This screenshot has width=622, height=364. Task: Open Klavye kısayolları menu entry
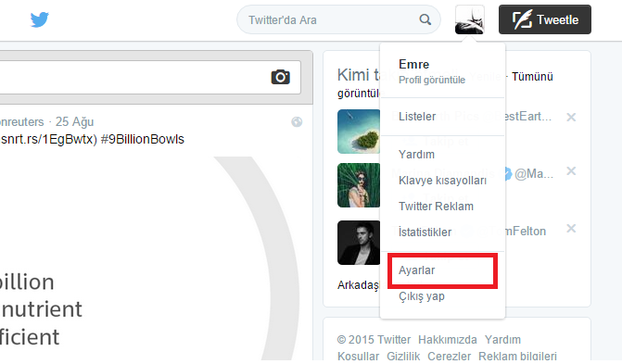point(442,181)
